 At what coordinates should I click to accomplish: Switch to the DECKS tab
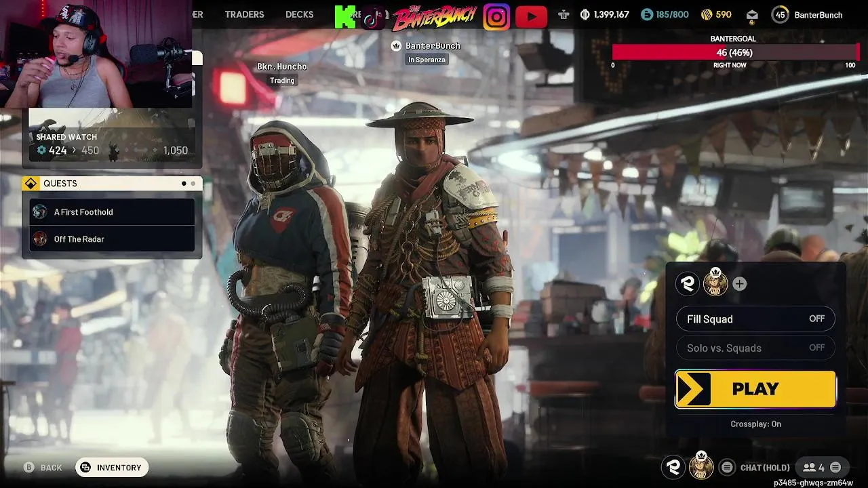[299, 14]
